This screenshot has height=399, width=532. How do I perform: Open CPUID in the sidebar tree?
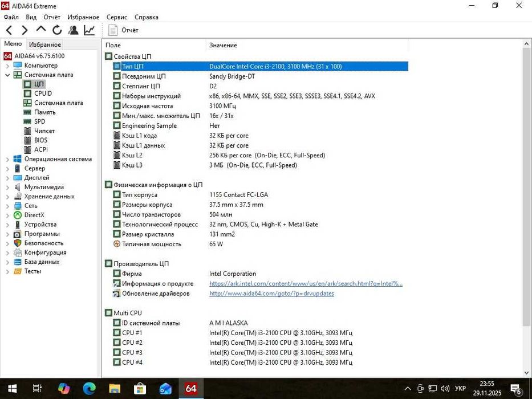point(43,93)
